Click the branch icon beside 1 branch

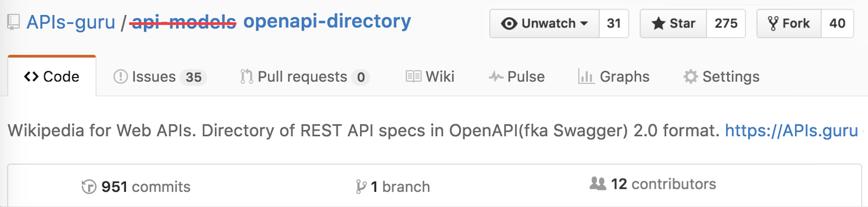pyautogui.click(x=361, y=187)
